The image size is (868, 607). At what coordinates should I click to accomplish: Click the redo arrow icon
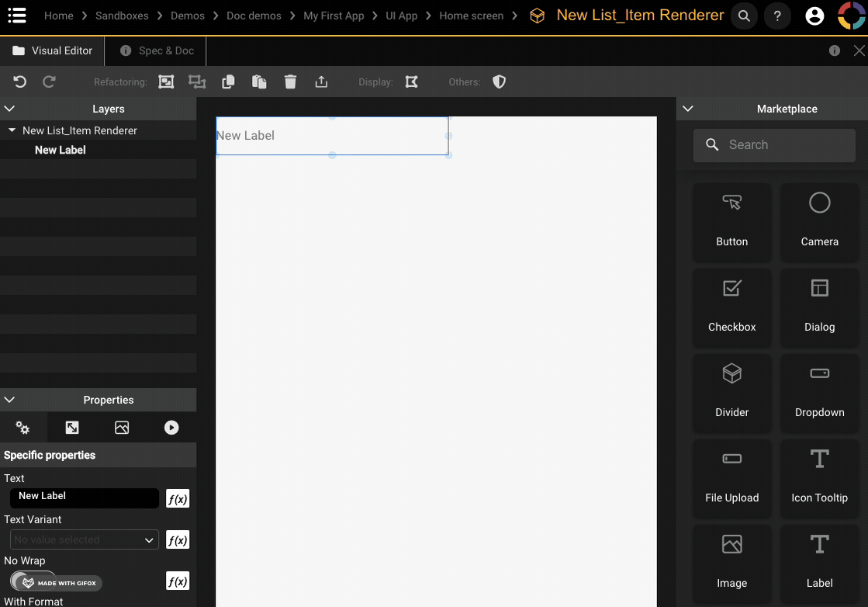[49, 82]
